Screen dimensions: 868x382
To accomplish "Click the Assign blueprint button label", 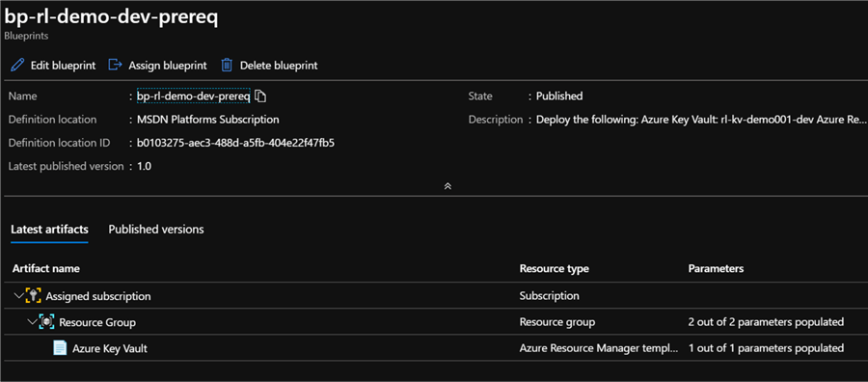I will coord(168,66).
